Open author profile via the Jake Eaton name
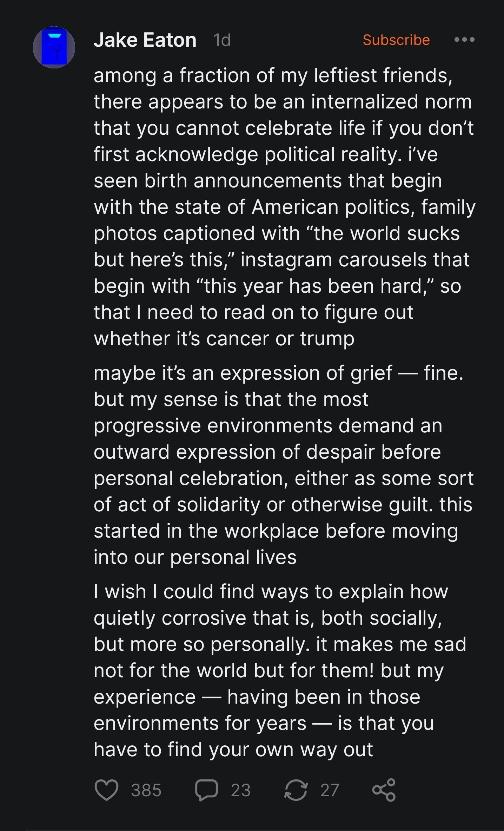Viewport: 504px width, 831px height. pos(145,40)
